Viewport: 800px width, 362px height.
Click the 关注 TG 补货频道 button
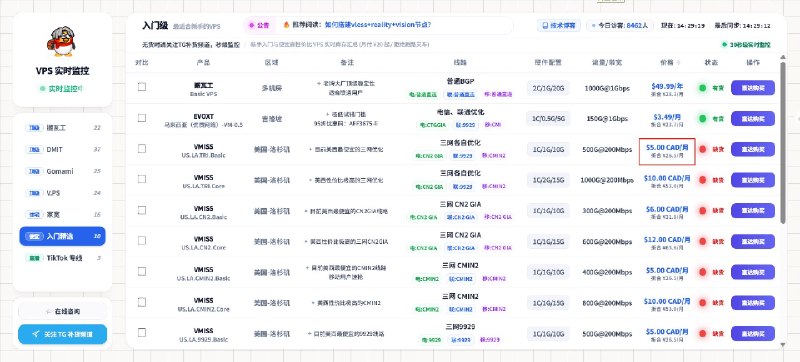coord(62,334)
